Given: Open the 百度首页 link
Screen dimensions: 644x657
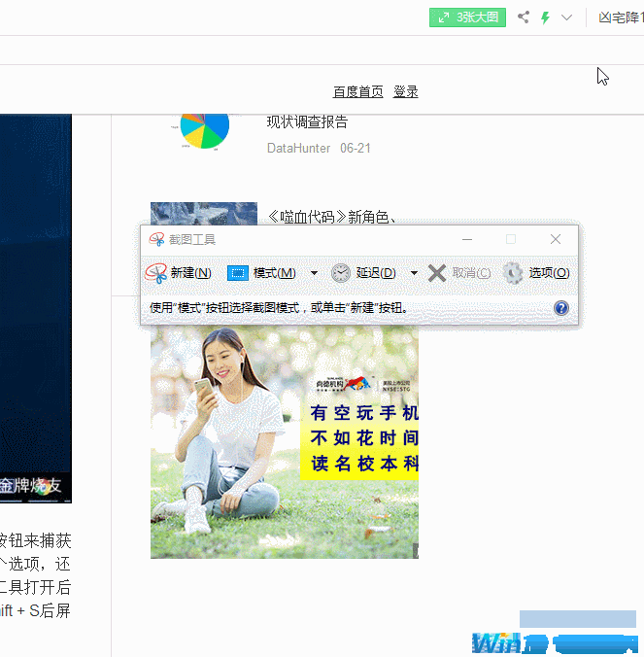Looking at the screenshot, I should tap(358, 91).
